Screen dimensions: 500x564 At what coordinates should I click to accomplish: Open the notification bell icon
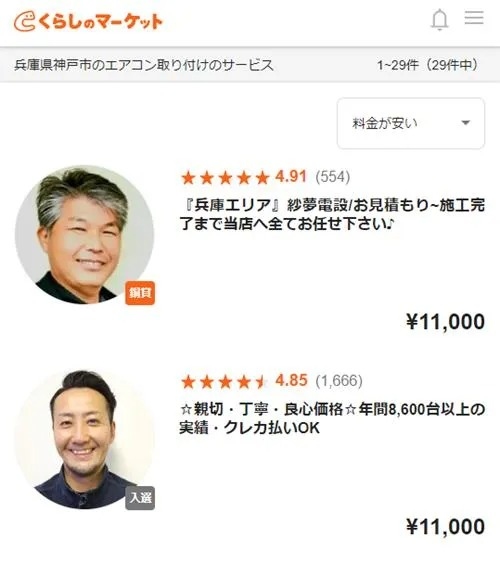(440, 19)
